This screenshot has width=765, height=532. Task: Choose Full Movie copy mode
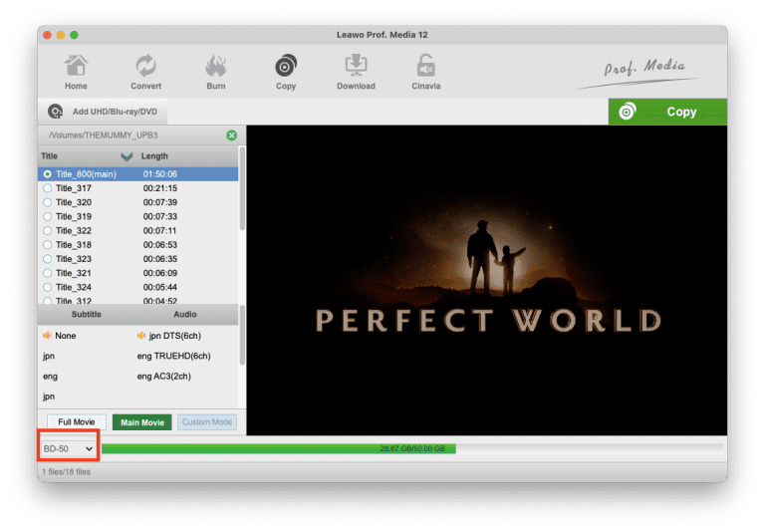76,422
